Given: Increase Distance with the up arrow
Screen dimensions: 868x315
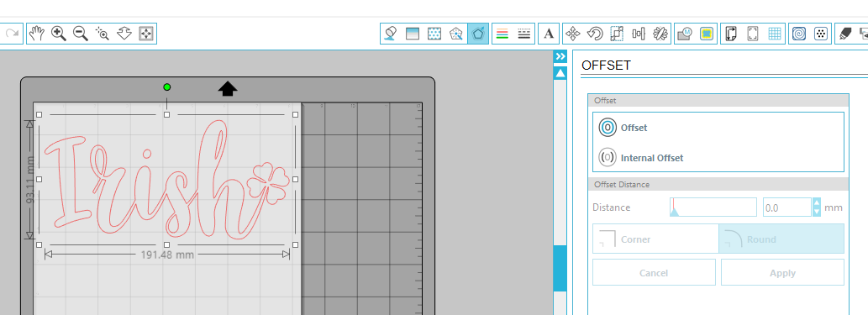Looking at the screenshot, I should [x=817, y=203].
